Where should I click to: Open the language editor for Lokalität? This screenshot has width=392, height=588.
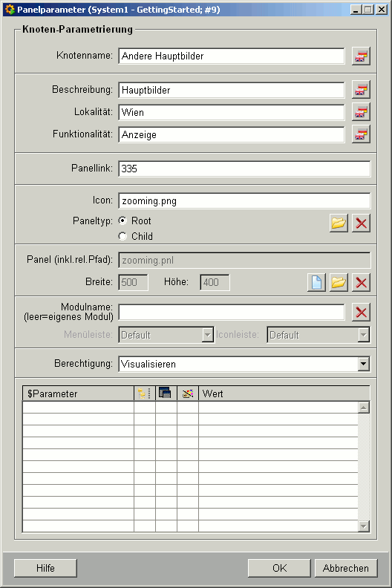[361, 112]
